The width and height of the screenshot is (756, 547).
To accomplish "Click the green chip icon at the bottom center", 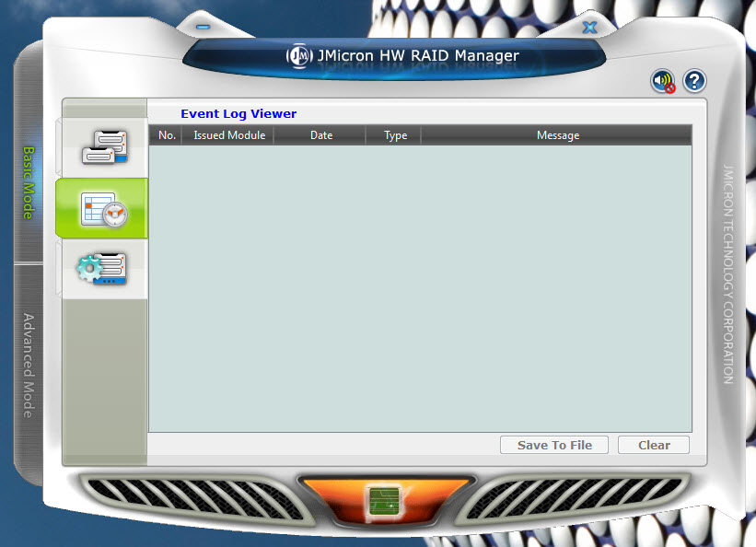I will click(x=384, y=502).
